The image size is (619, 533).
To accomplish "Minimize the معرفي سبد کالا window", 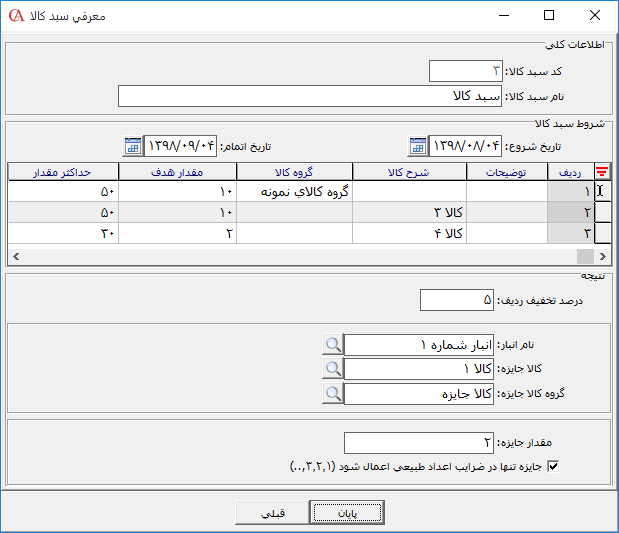I will click(504, 15).
